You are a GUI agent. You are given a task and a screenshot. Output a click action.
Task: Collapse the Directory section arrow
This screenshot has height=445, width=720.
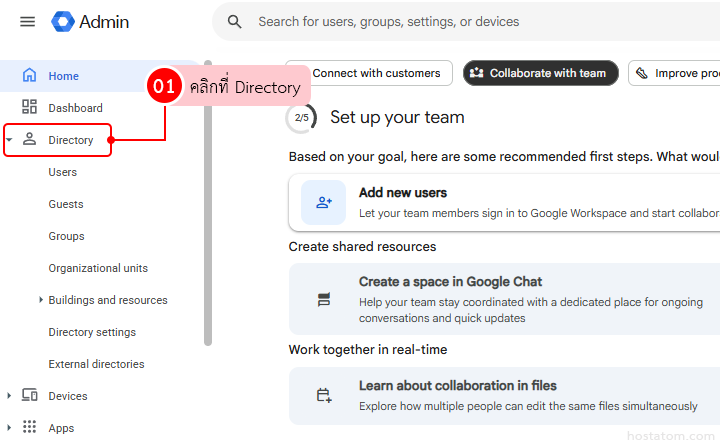[x=9, y=140]
